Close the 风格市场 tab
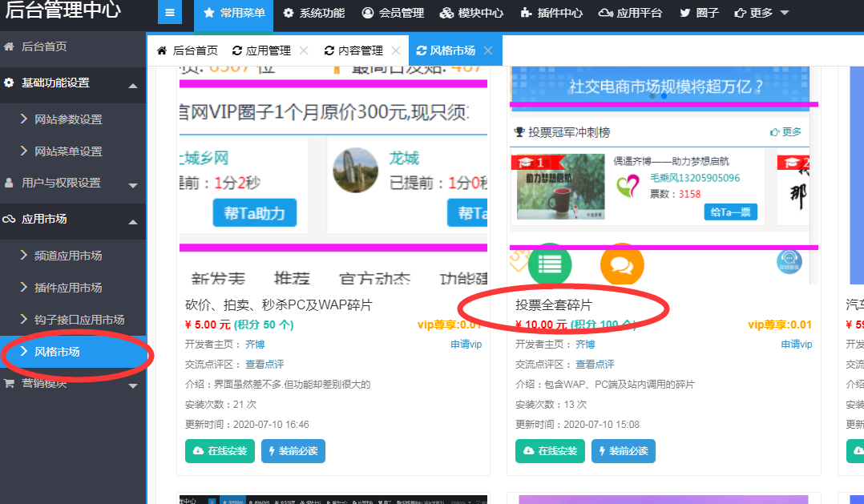The image size is (864, 504). point(488,50)
